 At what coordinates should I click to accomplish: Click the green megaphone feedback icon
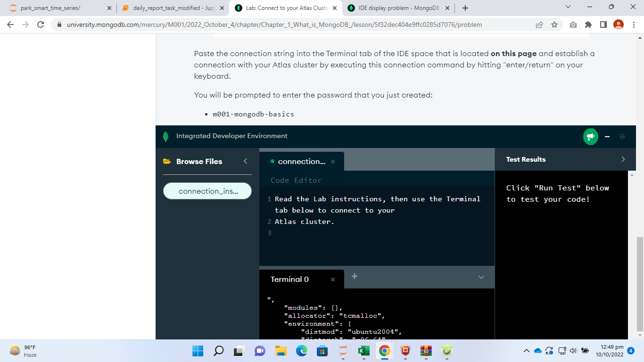(590, 137)
